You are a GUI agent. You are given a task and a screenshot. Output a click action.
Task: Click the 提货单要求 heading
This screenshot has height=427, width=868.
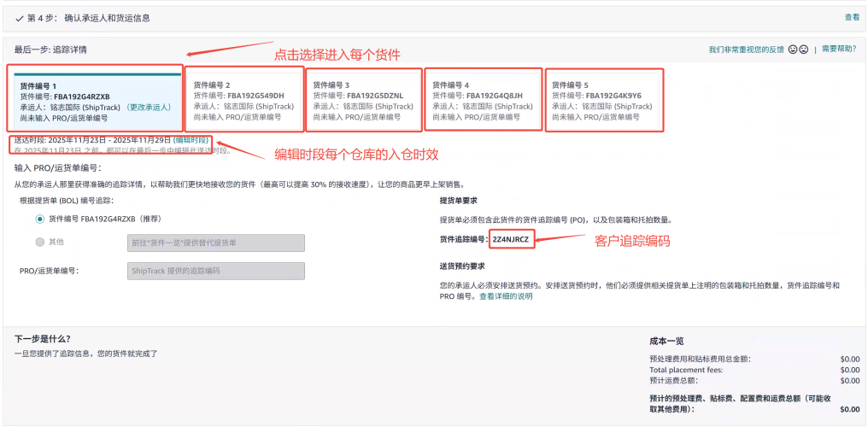pyautogui.click(x=459, y=200)
